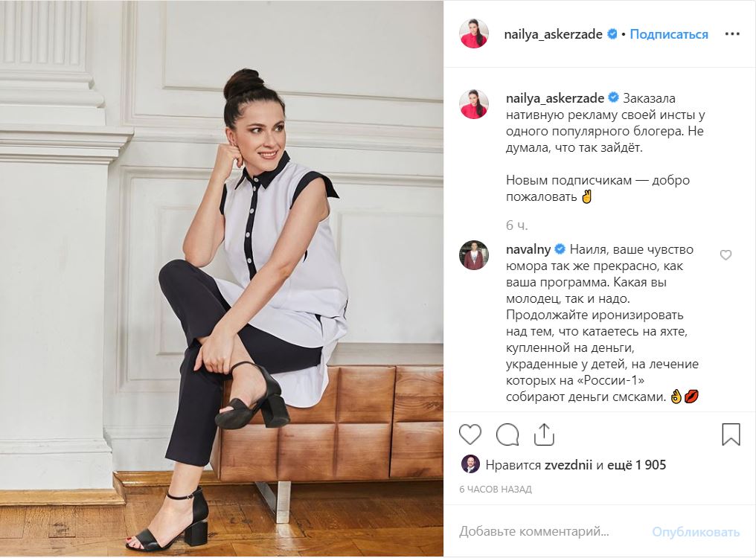Open zvezdnii profile from likes line

click(568, 465)
